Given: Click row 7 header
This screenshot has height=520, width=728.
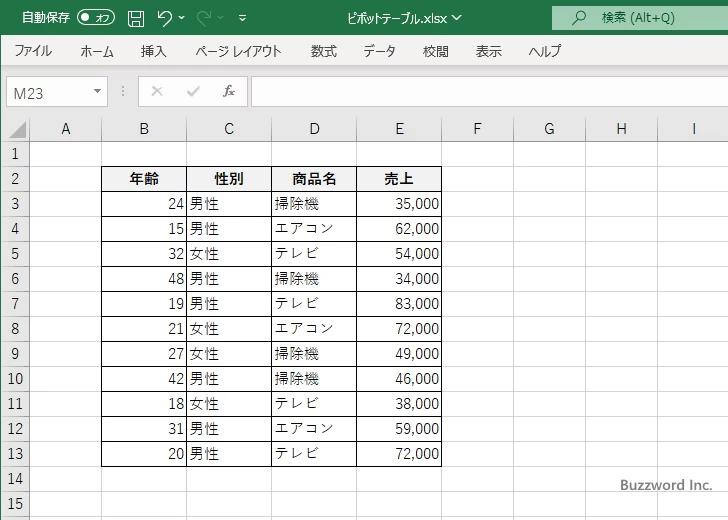Looking at the screenshot, I should [15, 303].
